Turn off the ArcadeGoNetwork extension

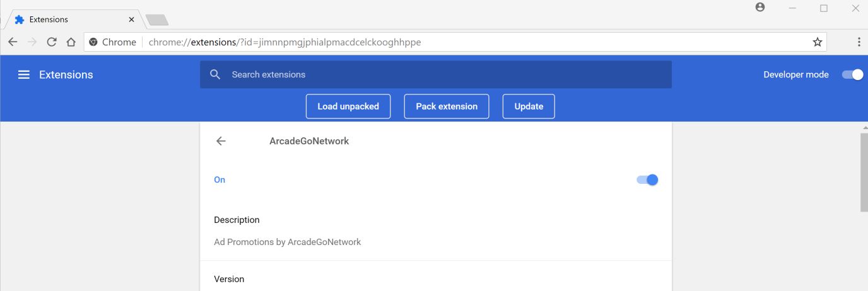(x=647, y=180)
